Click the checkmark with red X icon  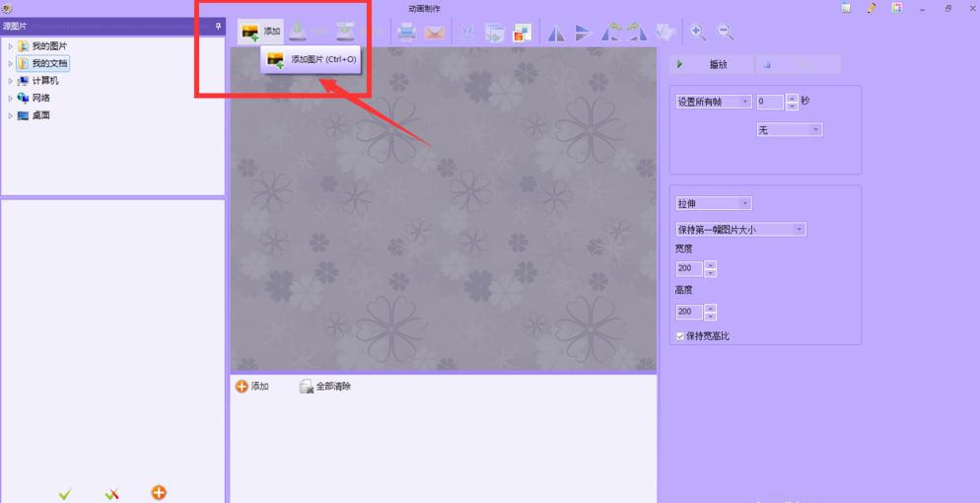[x=111, y=493]
